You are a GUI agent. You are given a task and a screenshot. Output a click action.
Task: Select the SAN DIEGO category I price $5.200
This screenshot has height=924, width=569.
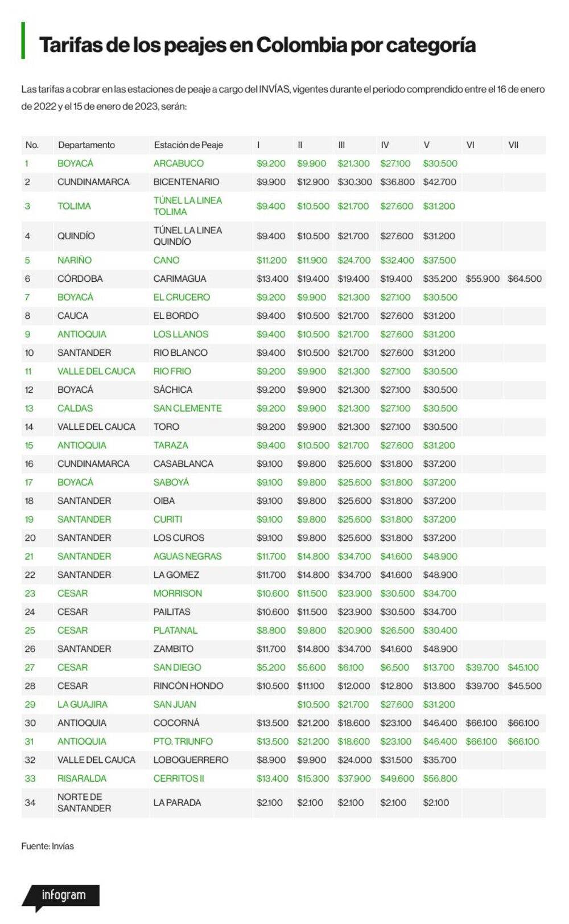pyautogui.click(x=271, y=668)
